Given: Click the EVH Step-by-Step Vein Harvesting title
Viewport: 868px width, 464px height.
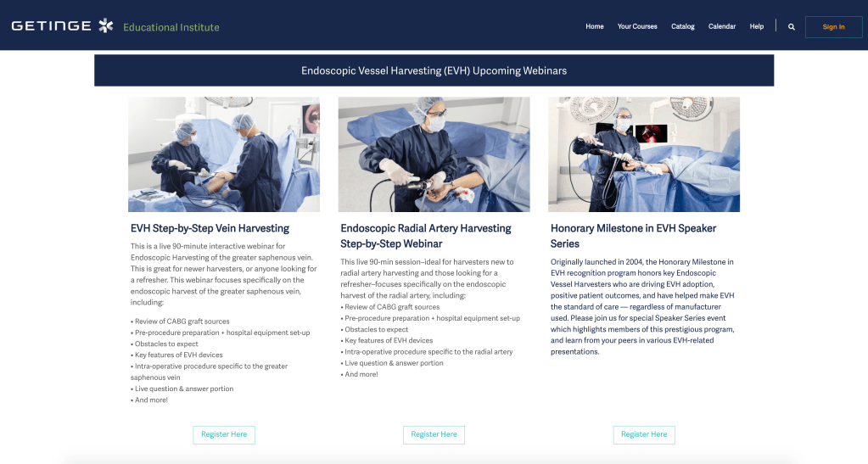Looking at the screenshot, I should [210, 228].
